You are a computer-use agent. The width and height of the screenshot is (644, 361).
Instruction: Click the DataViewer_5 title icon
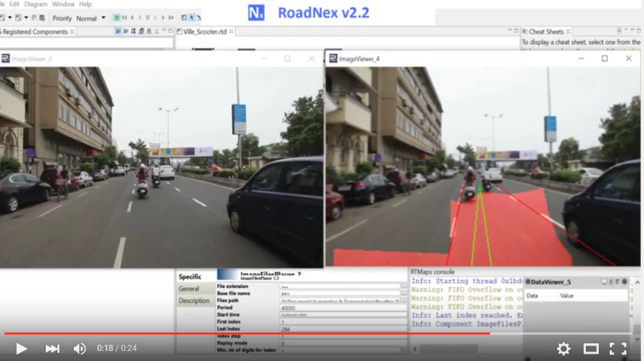pyautogui.click(x=528, y=282)
